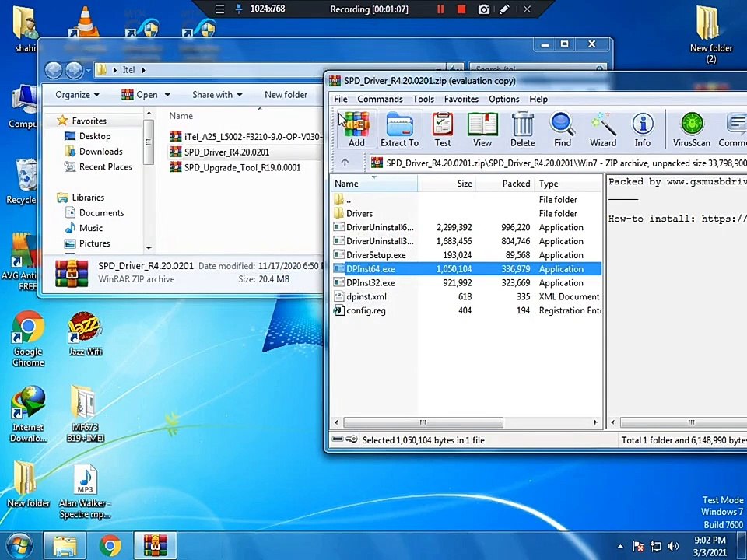This screenshot has height=560, width=747.
Task: Run VirusScan on the archive
Action: [691, 129]
